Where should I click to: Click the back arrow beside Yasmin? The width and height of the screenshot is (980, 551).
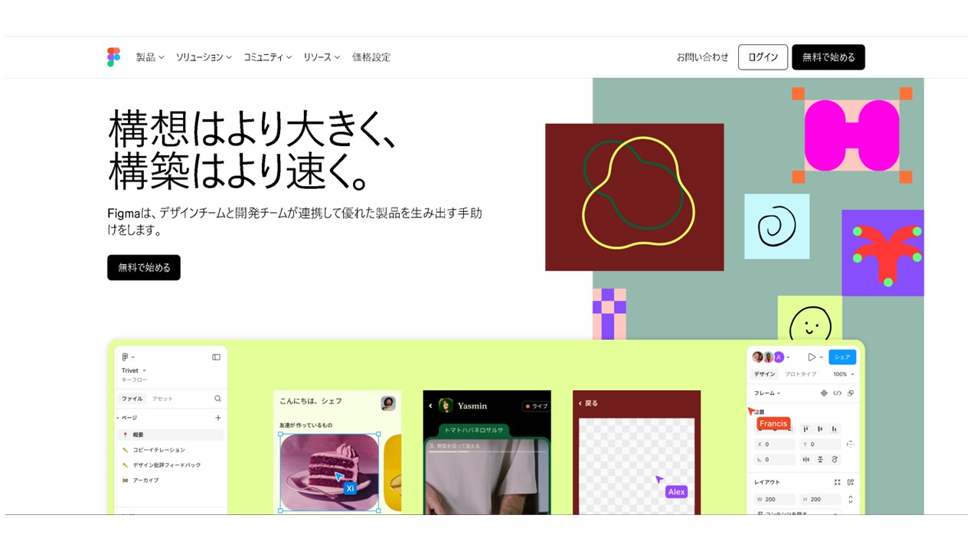pos(430,406)
